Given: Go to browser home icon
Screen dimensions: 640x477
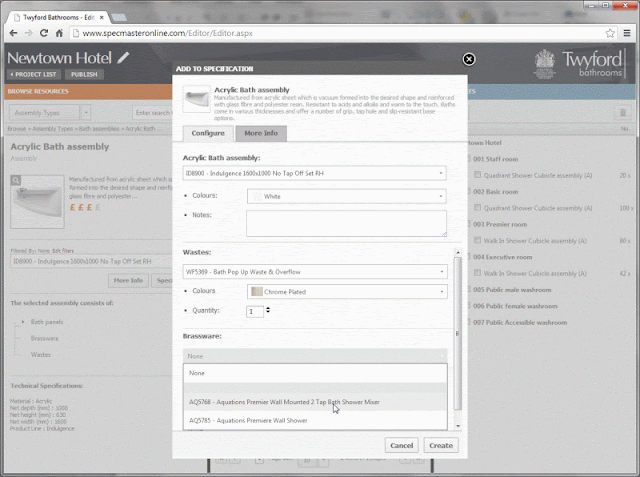Looking at the screenshot, I should (59, 33).
